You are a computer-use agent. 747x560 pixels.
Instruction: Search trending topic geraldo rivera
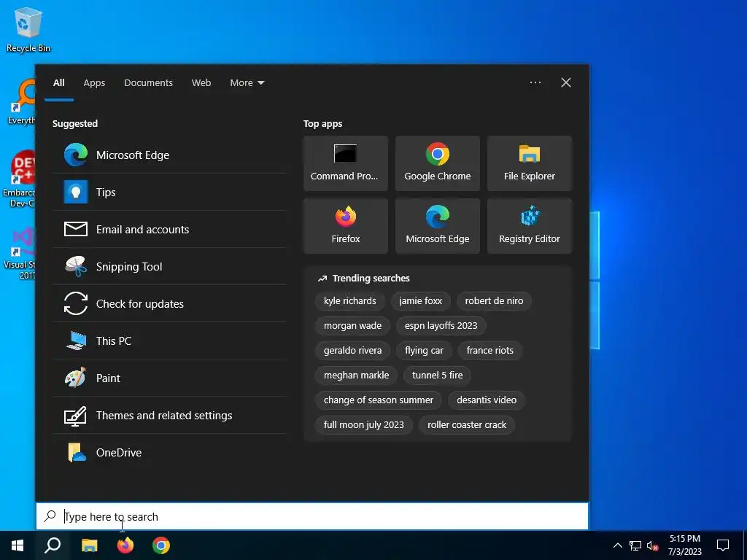(352, 350)
